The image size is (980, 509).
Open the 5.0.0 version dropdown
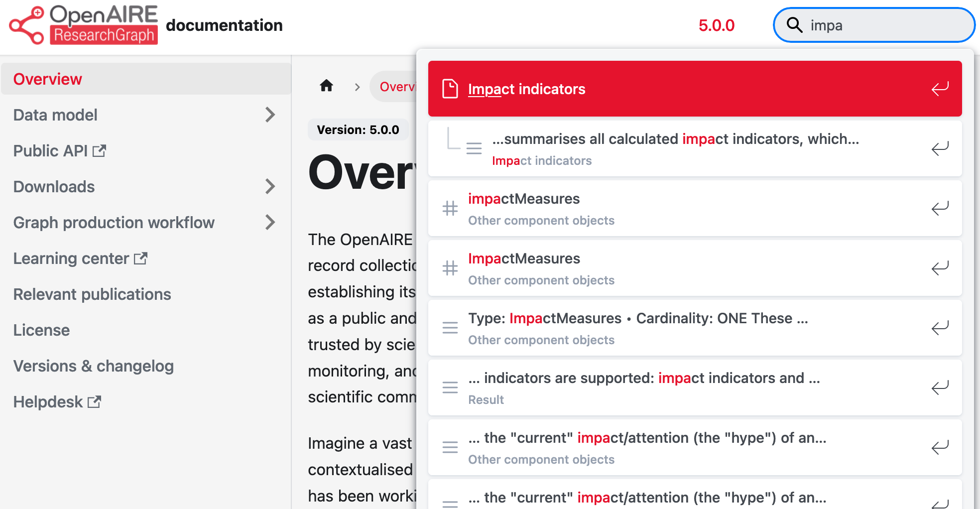(x=716, y=25)
